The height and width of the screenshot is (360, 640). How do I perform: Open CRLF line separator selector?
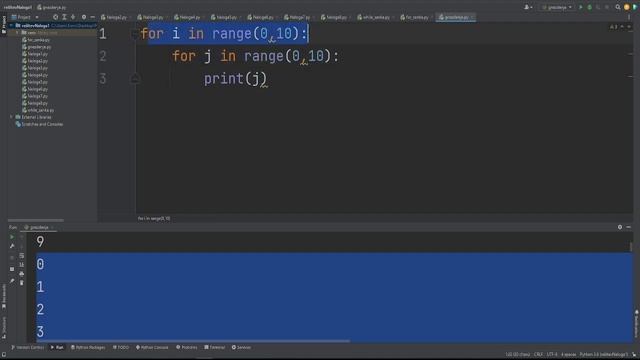(538, 354)
